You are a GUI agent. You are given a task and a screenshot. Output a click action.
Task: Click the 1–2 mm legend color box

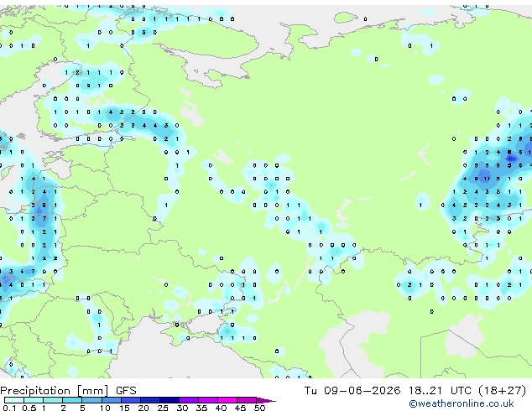tap(53, 400)
